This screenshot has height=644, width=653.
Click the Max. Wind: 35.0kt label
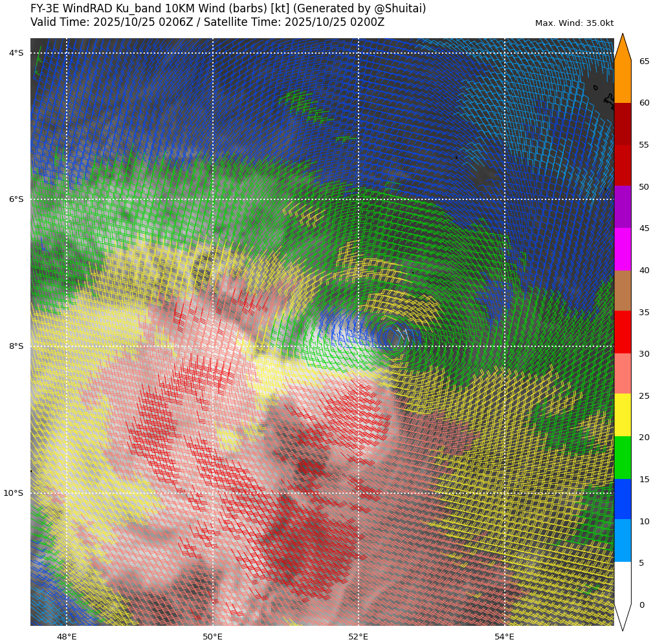click(574, 23)
